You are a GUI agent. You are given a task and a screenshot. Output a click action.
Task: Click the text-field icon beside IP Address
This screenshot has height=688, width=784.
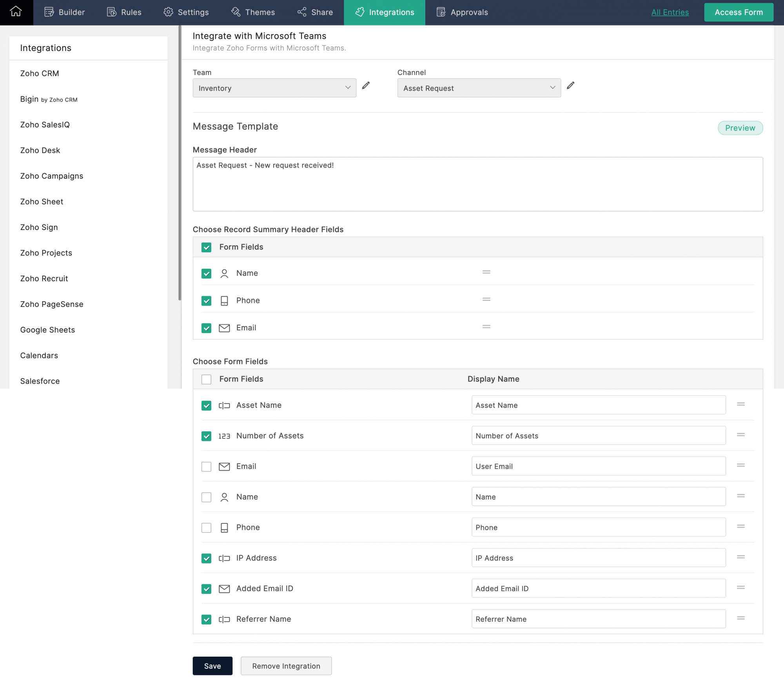coord(224,558)
